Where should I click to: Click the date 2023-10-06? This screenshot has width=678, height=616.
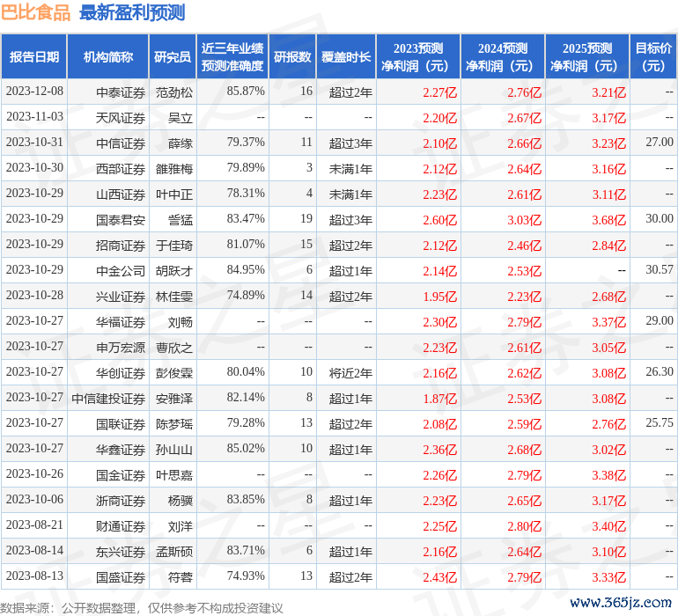34,499
